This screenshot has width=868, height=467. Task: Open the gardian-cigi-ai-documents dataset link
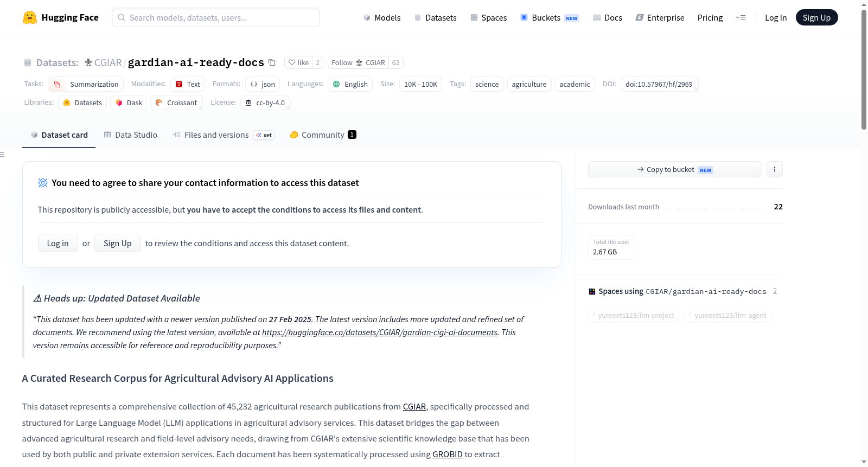[380, 332]
